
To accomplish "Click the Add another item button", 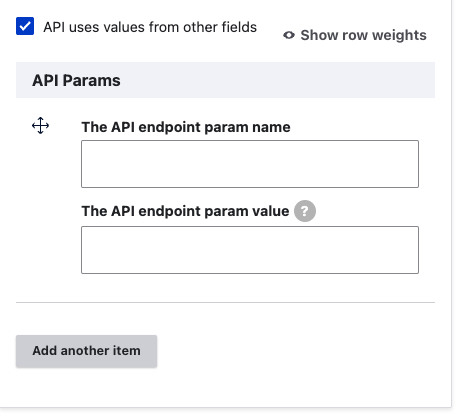I will pyautogui.click(x=86, y=351).
